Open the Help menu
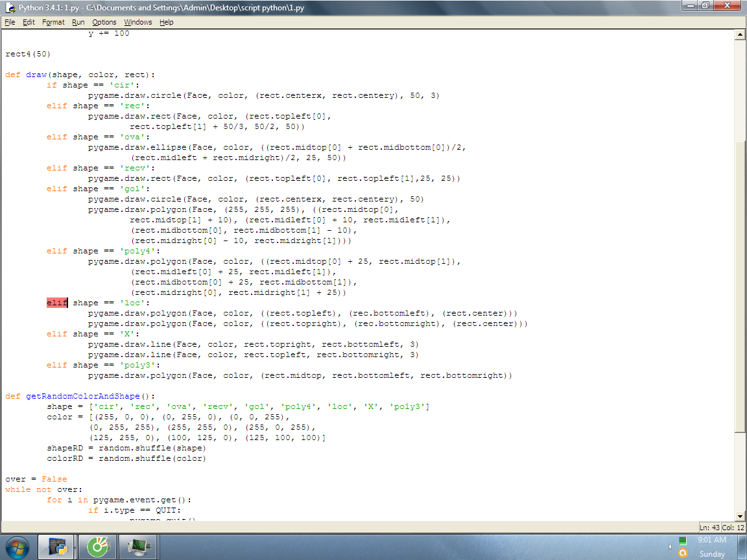Viewport: 747px width, 560px height. pos(167,22)
